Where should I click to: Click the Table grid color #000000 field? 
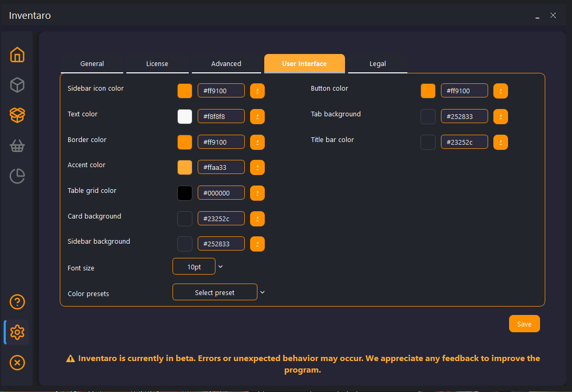tap(221, 192)
